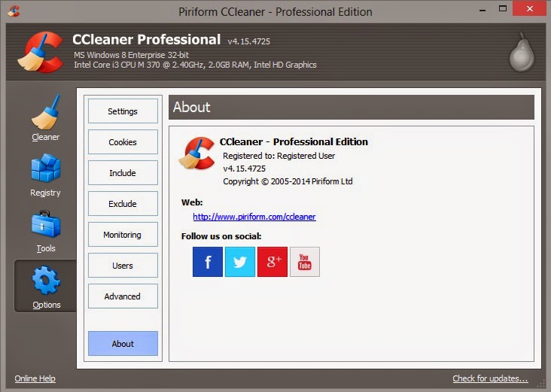This screenshot has height=392, width=551.
Task: Open the Twitter social icon
Action: [x=240, y=262]
